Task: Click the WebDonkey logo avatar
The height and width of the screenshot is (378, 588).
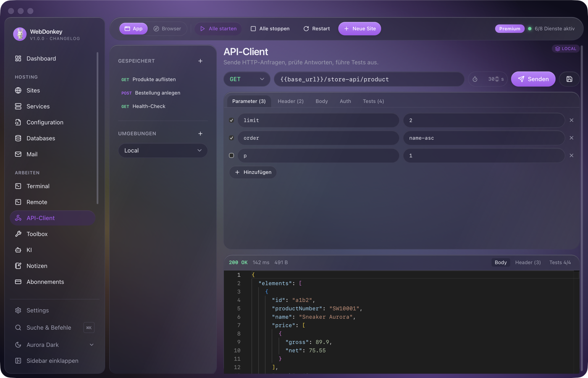Action: [x=20, y=34]
